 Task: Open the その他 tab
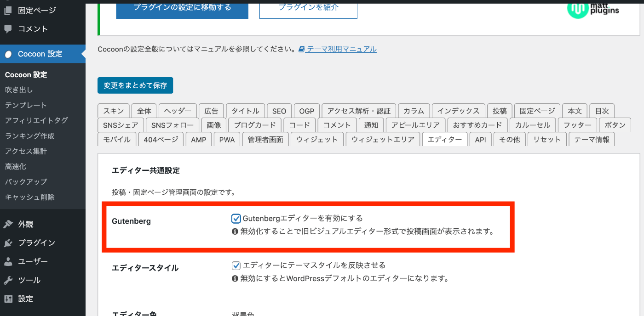point(509,140)
